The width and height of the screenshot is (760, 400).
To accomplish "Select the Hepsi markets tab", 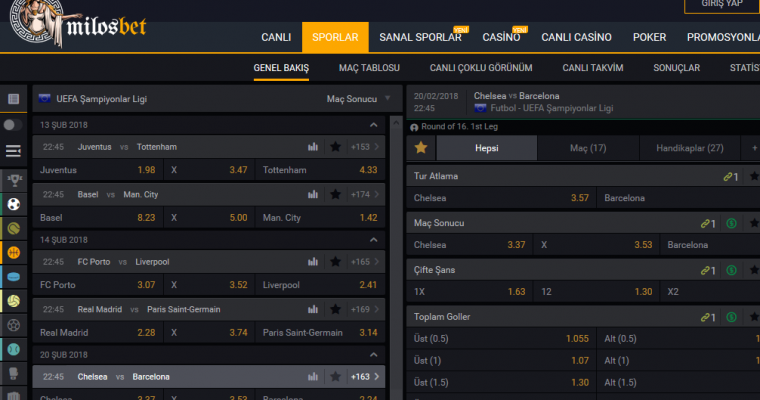I will [x=487, y=148].
